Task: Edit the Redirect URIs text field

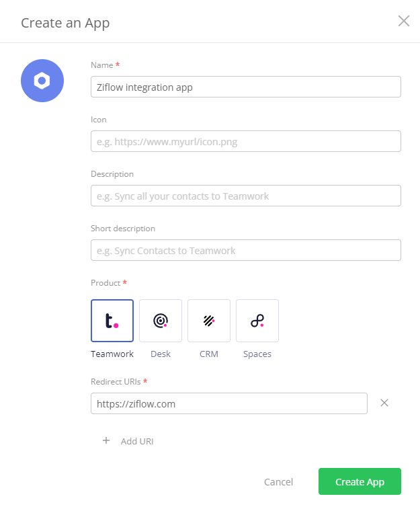Action: point(228,403)
